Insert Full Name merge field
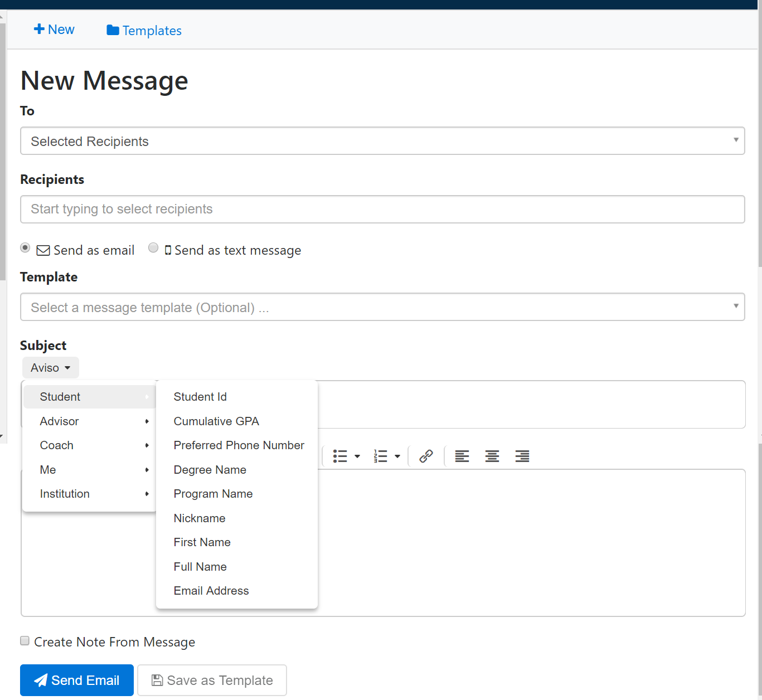The image size is (762, 700). coord(237,567)
